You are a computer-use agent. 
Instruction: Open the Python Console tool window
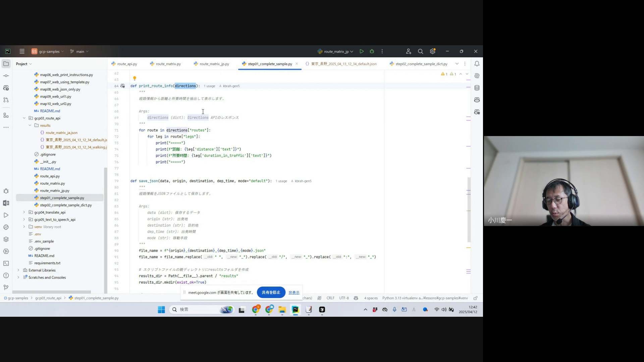click(x=6, y=227)
